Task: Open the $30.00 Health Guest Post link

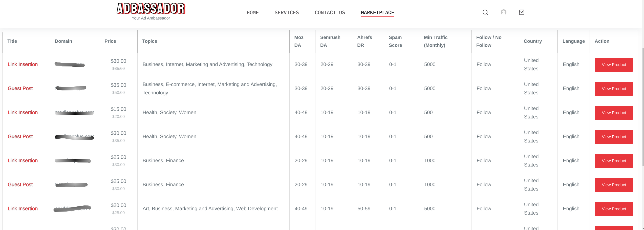Action: pyautogui.click(x=20, y=136)
